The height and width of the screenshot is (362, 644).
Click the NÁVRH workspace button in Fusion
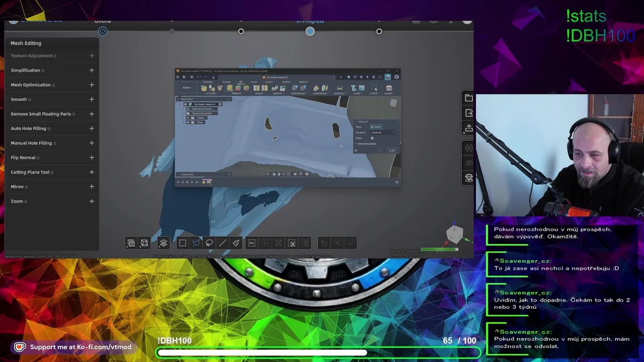(188, 87)
